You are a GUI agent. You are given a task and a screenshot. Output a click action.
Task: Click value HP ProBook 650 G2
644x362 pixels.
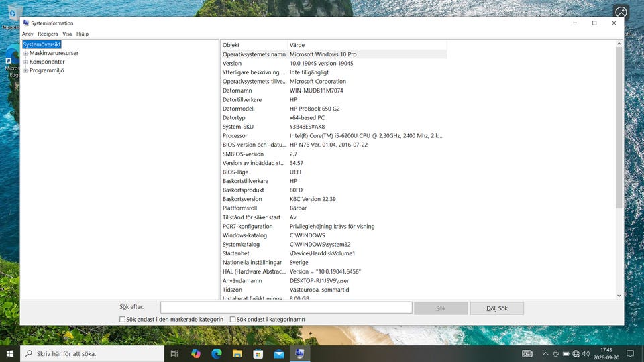[x=315, y=109]
